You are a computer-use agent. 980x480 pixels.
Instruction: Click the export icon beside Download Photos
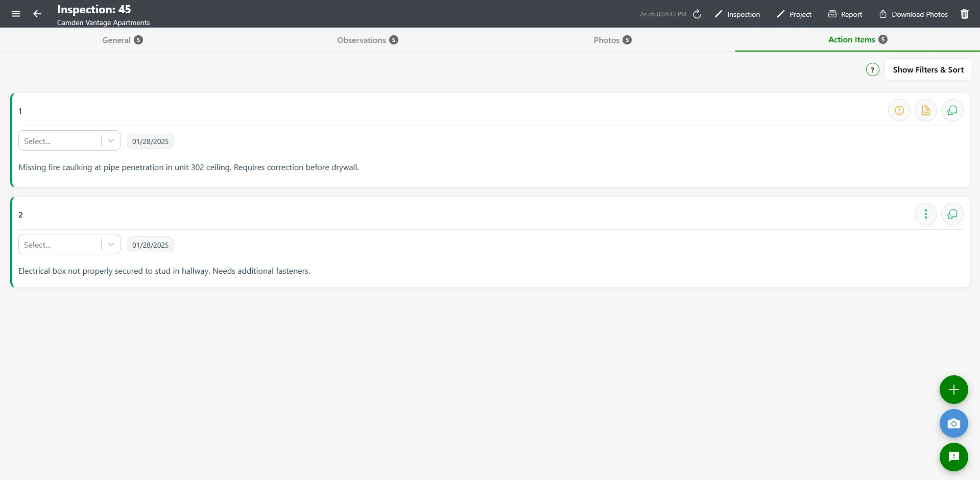click(883, 14)
